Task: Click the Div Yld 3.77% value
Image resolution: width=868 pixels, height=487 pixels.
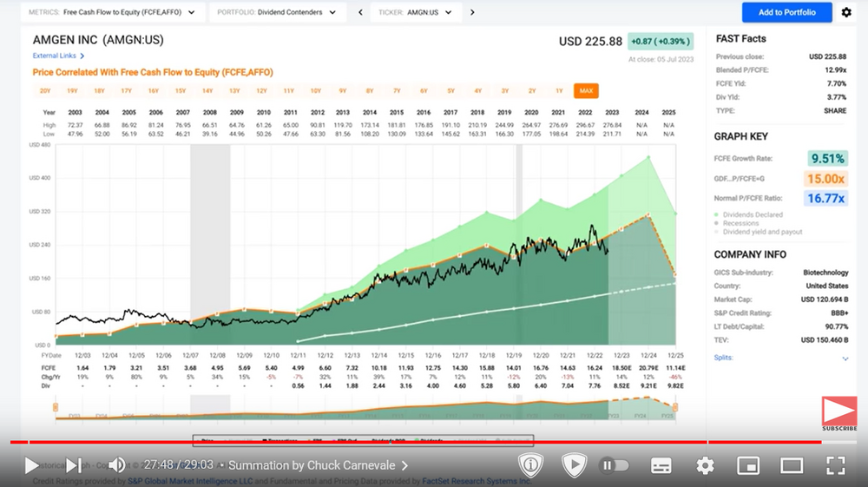Action: (837, 97)
